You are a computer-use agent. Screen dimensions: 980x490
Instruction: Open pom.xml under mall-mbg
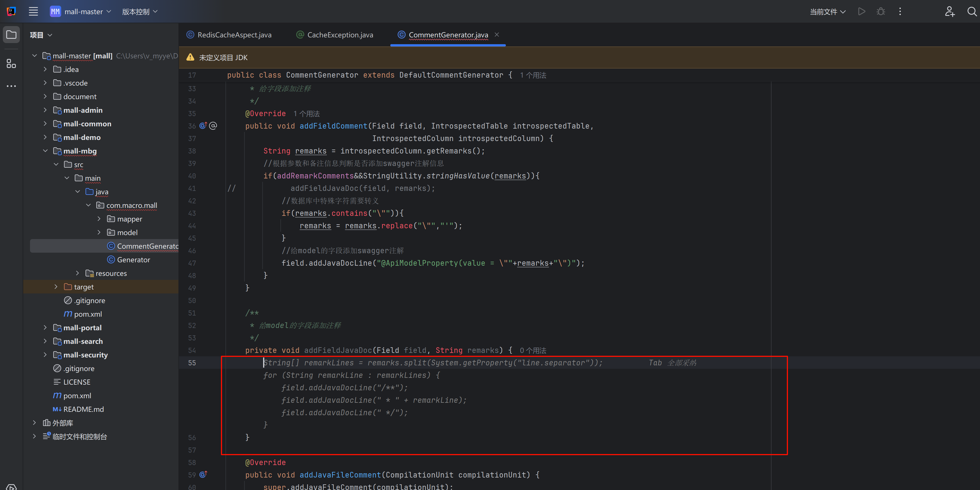88,314
